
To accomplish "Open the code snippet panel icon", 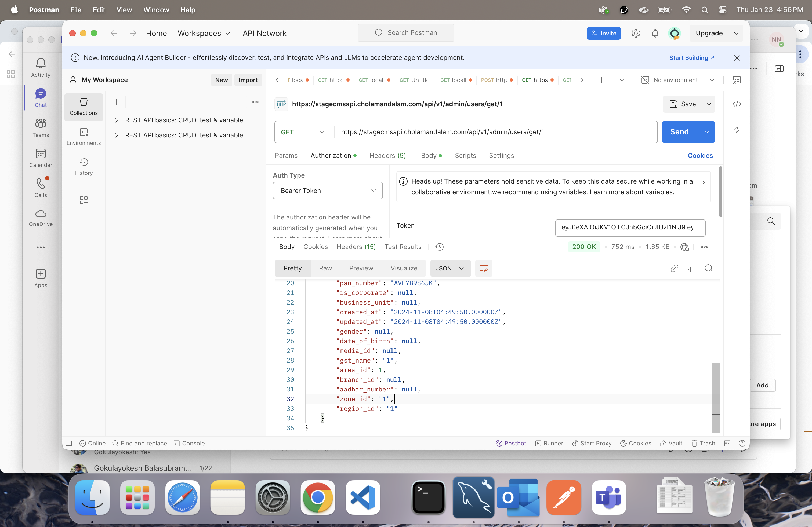I will [x=737, y=104].
